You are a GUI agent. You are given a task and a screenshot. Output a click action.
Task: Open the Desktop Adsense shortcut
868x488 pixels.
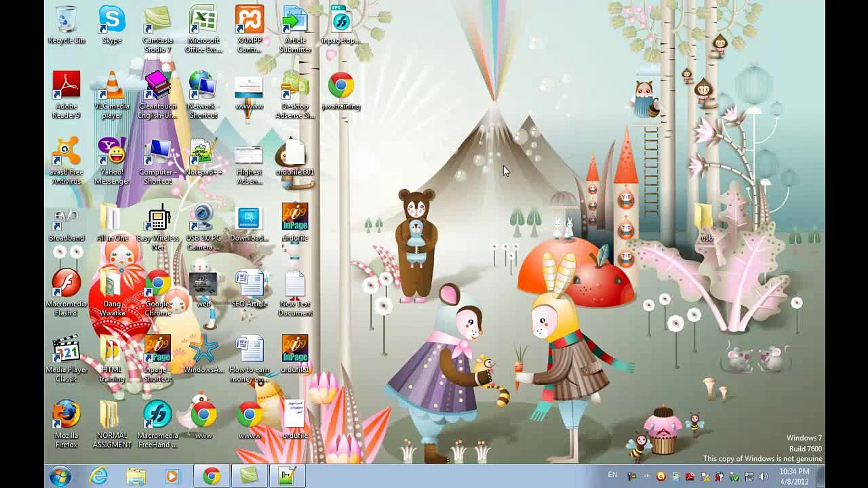click(295, 95)
